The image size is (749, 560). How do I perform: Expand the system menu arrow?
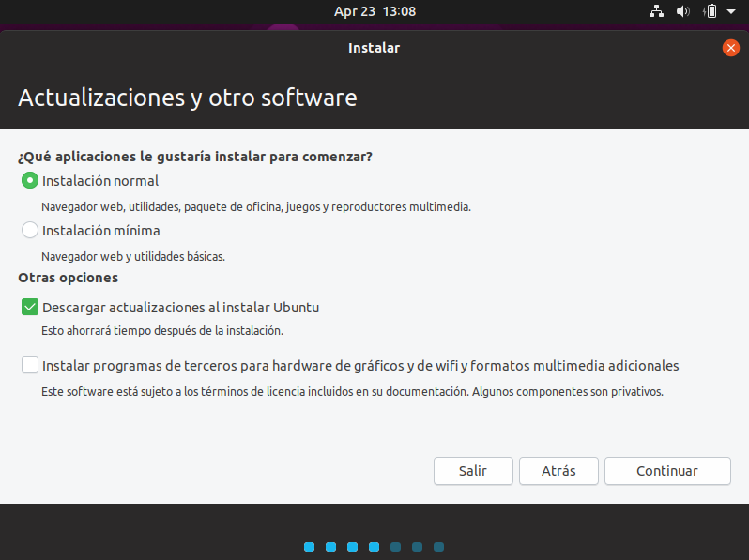pos(731,11)
